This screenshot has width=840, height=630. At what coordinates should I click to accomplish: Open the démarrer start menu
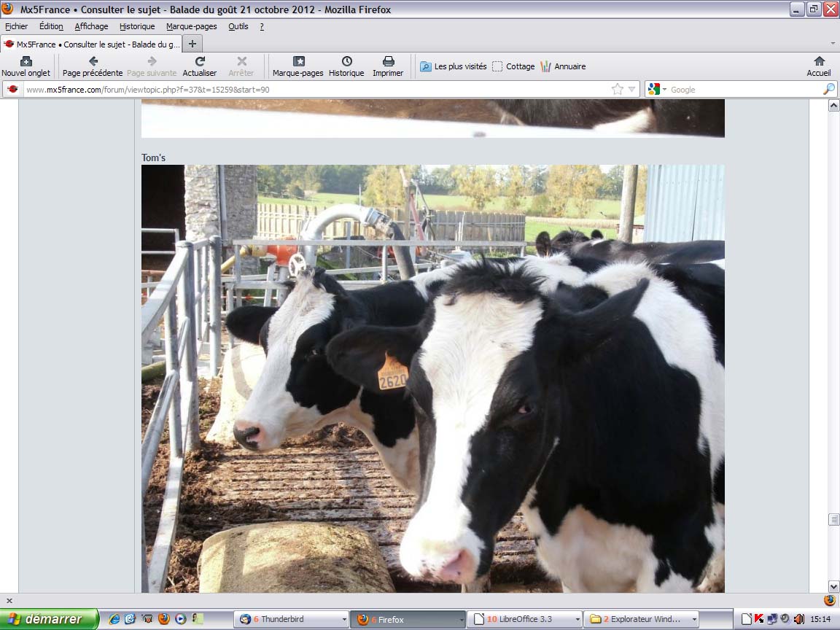pyautogui.click(x=50, y=619)
